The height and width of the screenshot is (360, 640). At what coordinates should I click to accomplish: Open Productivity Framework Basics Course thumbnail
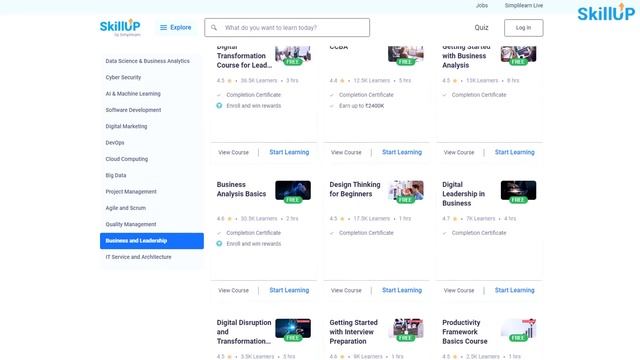518,329
